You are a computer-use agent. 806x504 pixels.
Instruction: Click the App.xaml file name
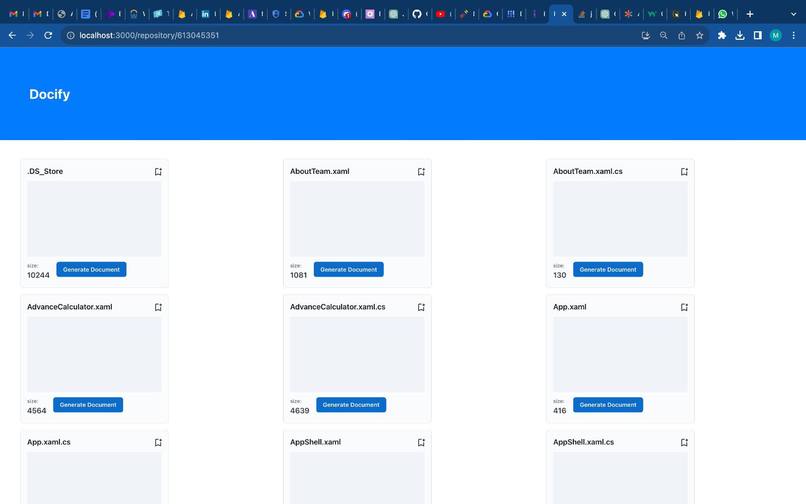point(570,307)
